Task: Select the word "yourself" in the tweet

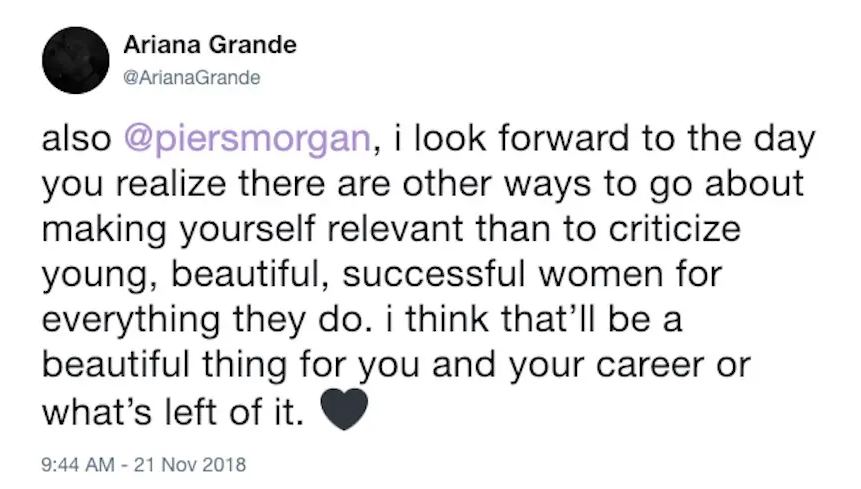Action: point(248,231)
